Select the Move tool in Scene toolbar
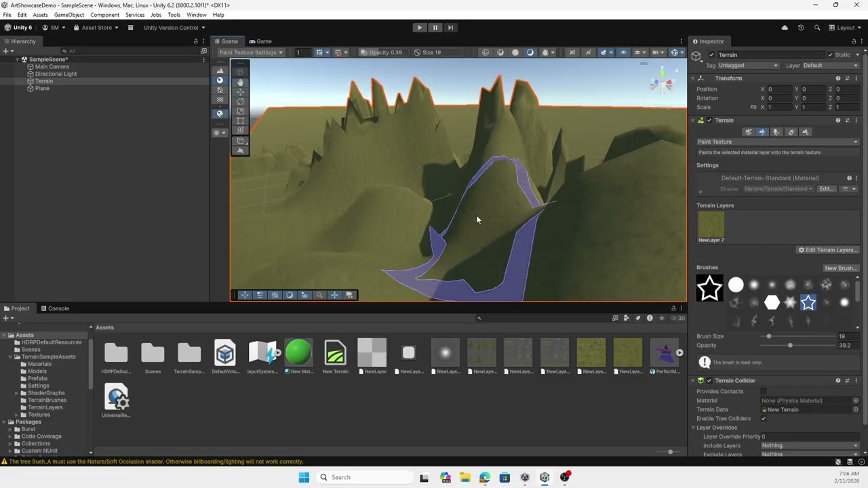Image resolution: width=868 pixels, height=488 pixels. click(240, 91)
